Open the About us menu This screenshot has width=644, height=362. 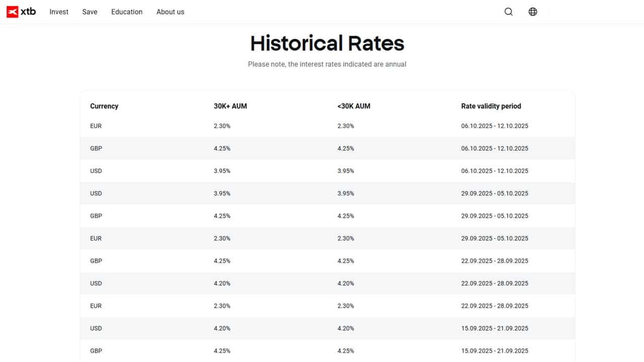point(170,12)
